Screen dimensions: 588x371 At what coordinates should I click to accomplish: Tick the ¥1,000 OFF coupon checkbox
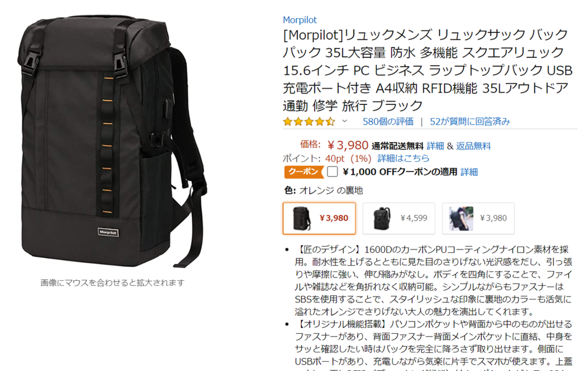pos(332,172)
